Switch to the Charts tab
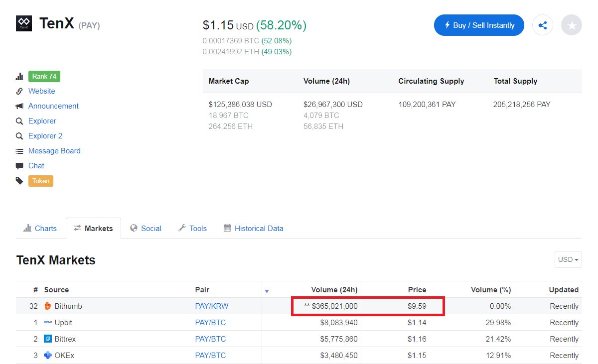 [x=40, y=229]
